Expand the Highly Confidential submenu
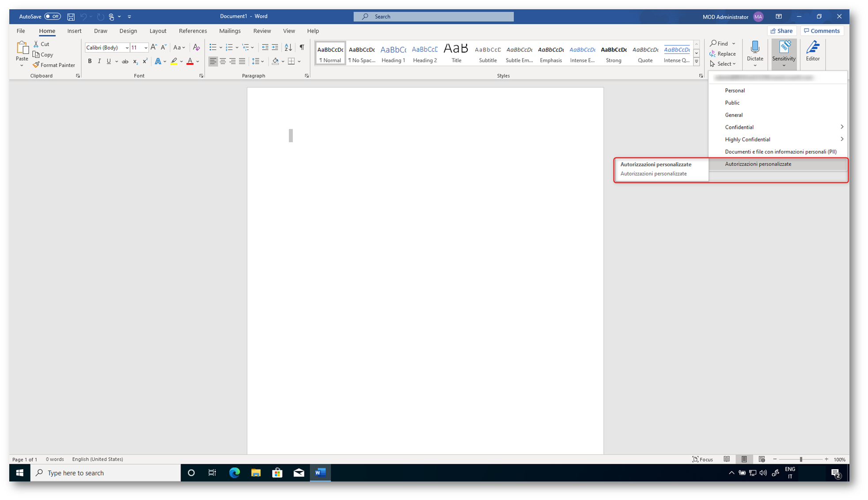 (841, 139)
